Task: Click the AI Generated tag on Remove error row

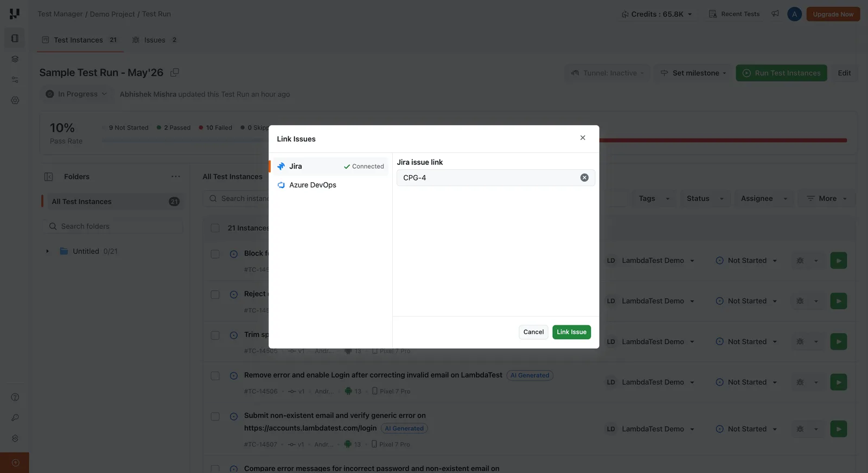Action: pos(530,375)
